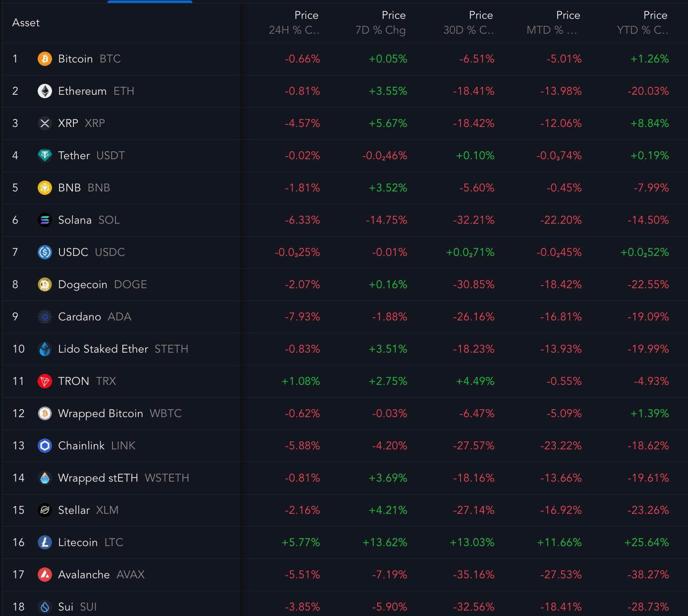Open the Bitcoin BTC asset name

pyautogui.click(x=89, y=59)
